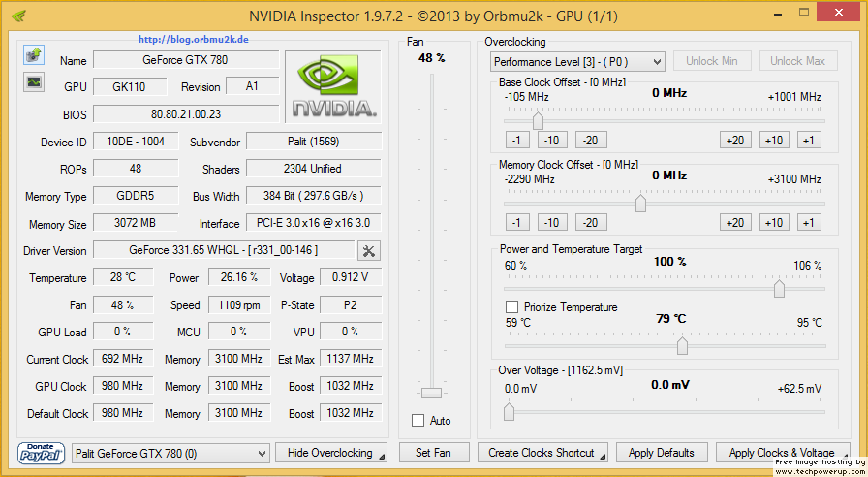Click the Power value 26.16 %

click(x=239, y=277)
